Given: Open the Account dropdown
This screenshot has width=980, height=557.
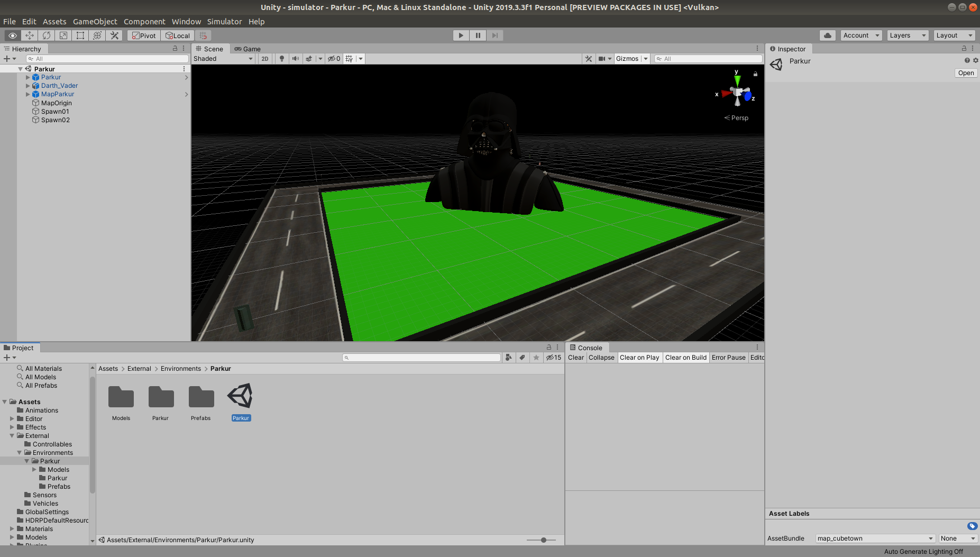Looking at the screenshot, I should tap(861, 35).
